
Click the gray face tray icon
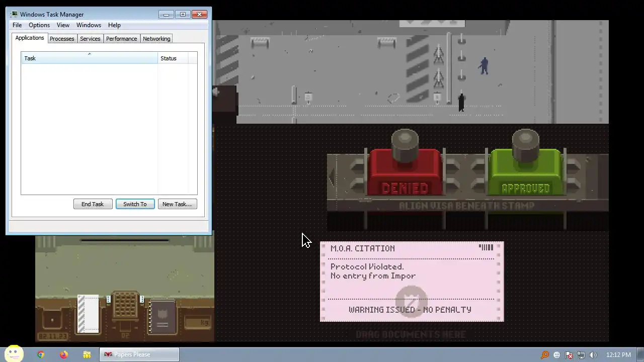(x=556, y=355)
